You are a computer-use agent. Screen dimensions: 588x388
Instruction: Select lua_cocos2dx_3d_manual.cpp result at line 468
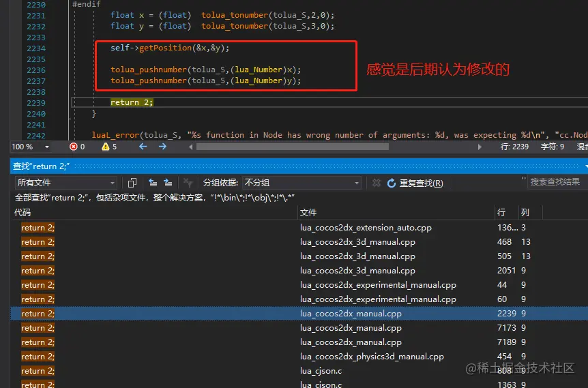point(299,242)
